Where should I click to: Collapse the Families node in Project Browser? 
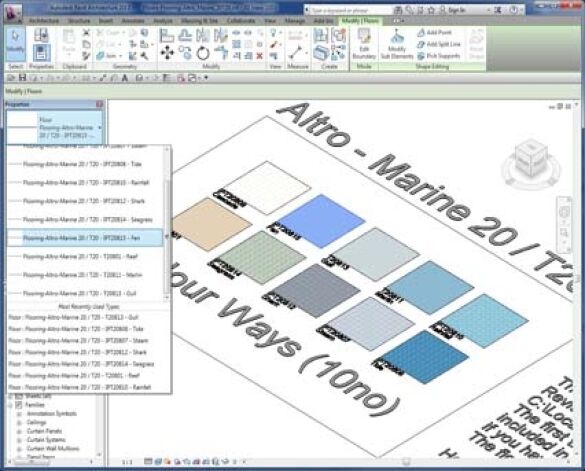tap(11, 405)
